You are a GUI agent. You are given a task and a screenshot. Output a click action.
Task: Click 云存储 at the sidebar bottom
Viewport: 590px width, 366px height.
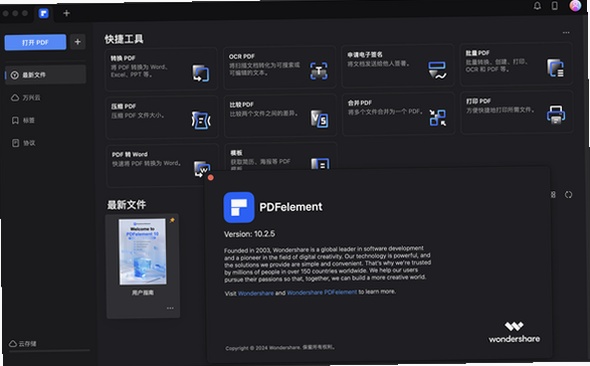[x=23, y=344]
